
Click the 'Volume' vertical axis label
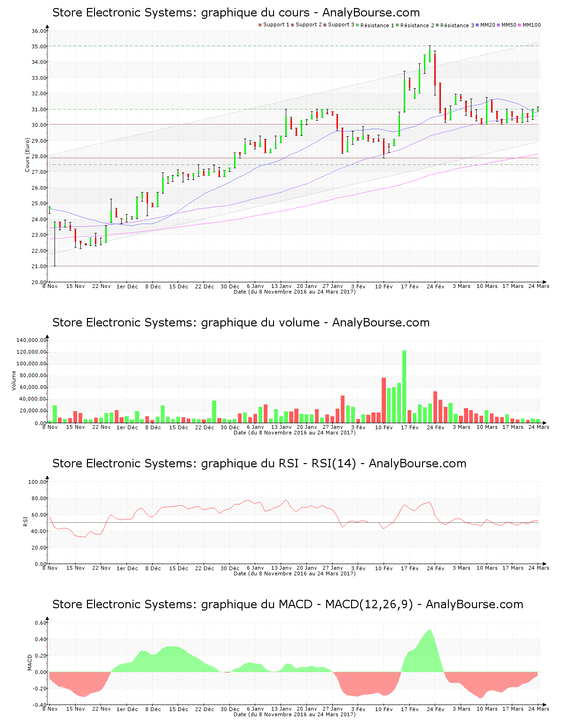pyautogui.click(x=14, y=380)
